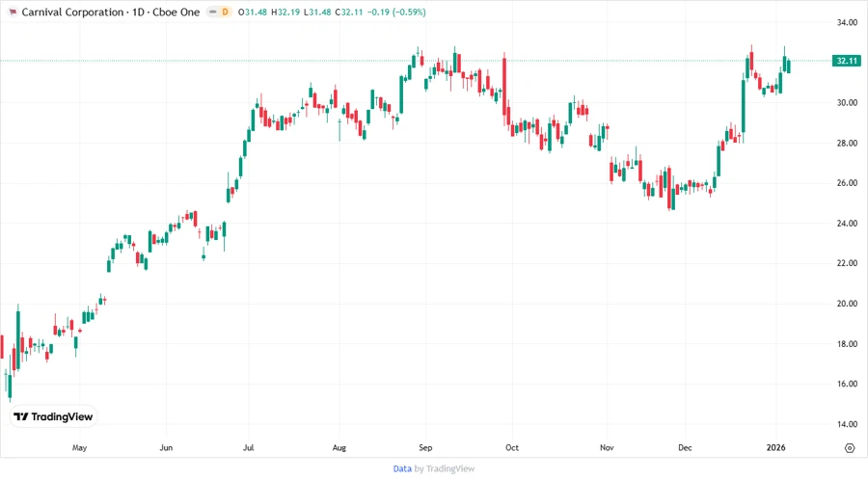The image size is (868, 480).
Task: Open the Data link below the chart
Action: tap(402, 468)
